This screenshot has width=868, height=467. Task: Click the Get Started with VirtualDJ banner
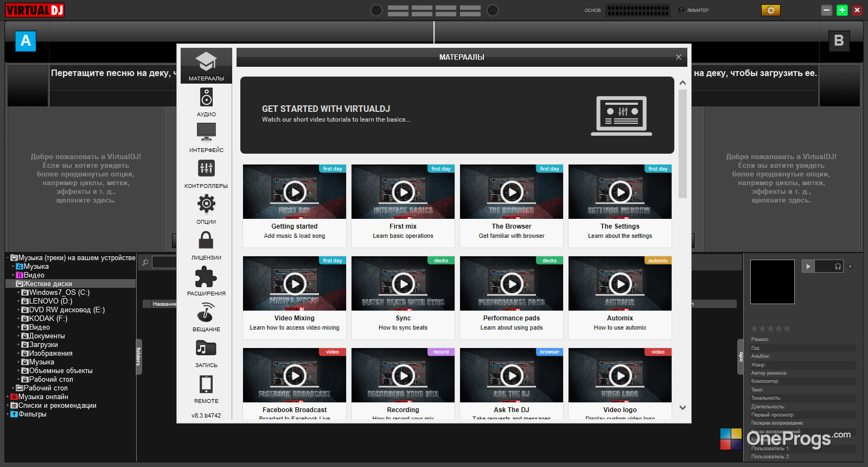[457, 115]
